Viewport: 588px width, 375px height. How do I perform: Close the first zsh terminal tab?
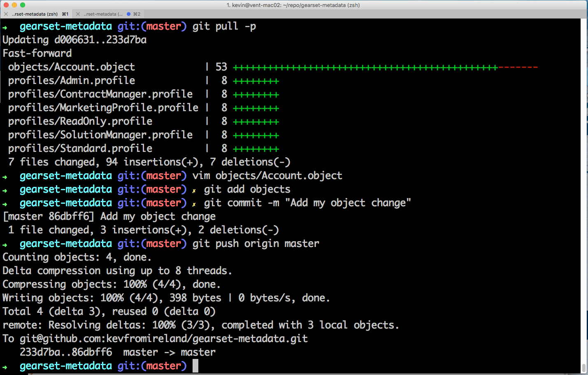click(x=6, y=14)
